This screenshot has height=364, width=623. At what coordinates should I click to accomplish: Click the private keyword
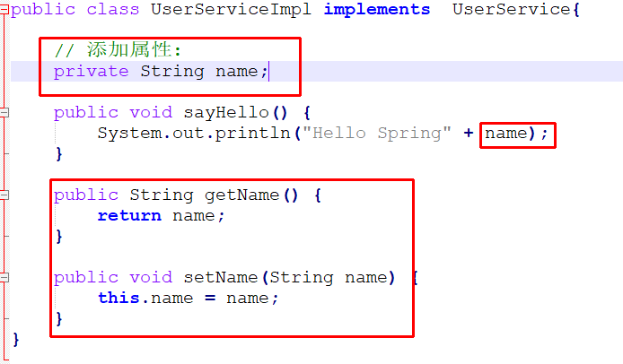[x=91, y=72]
